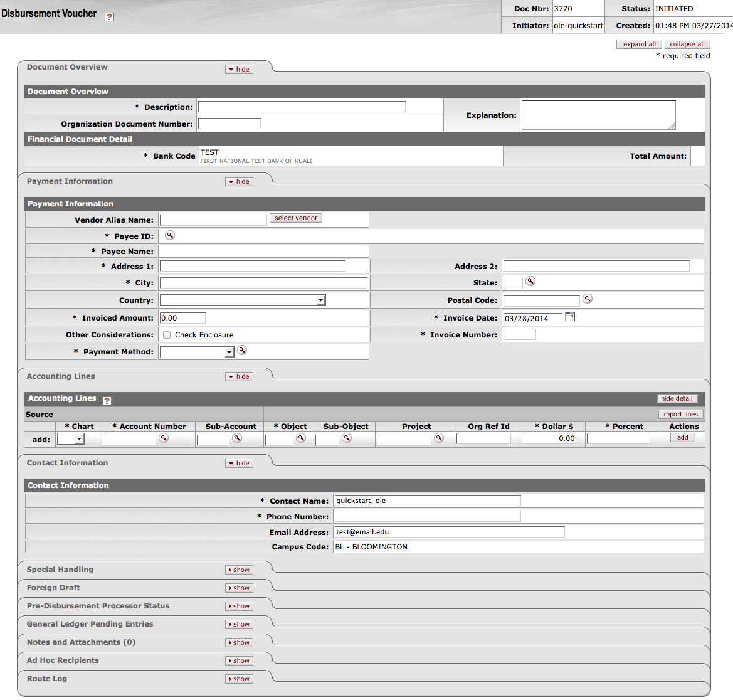Click Vendor Alias Name field
This screenshot has height=700, width=733.
point(213,220)
